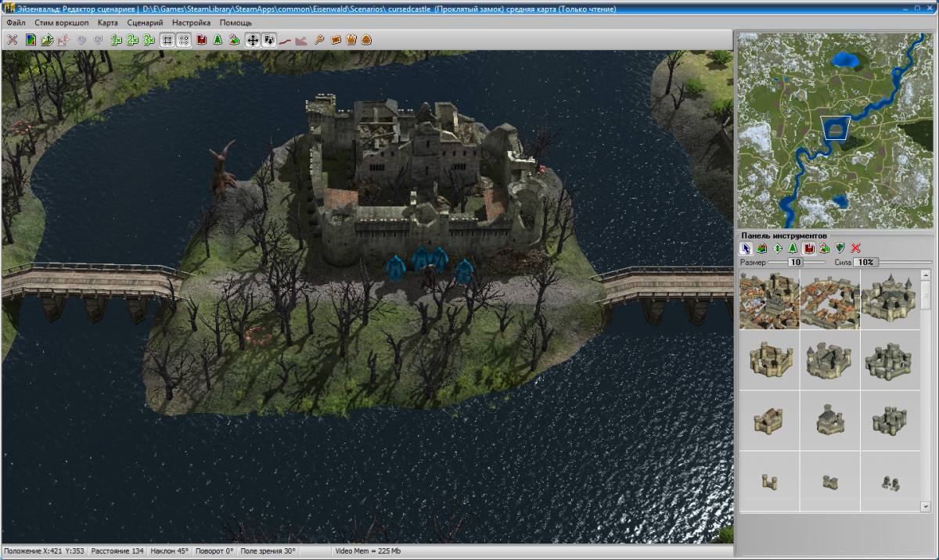The image size is (939, 560).
Task: Click the status text 'Наклон 45°'
Action: click(170, 551)
